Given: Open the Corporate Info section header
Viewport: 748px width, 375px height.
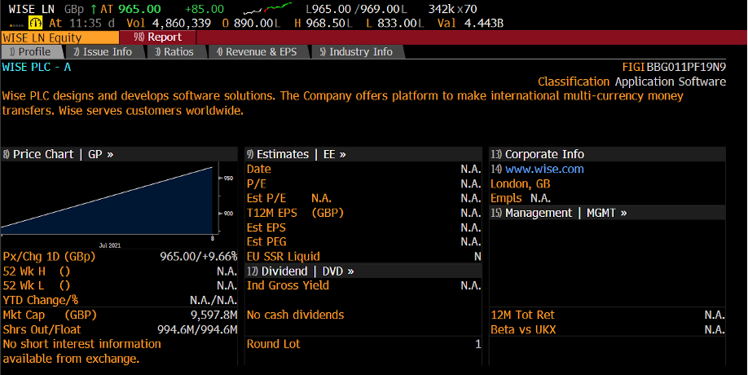Looking at the screenshot, I should (x=607, y=154).
